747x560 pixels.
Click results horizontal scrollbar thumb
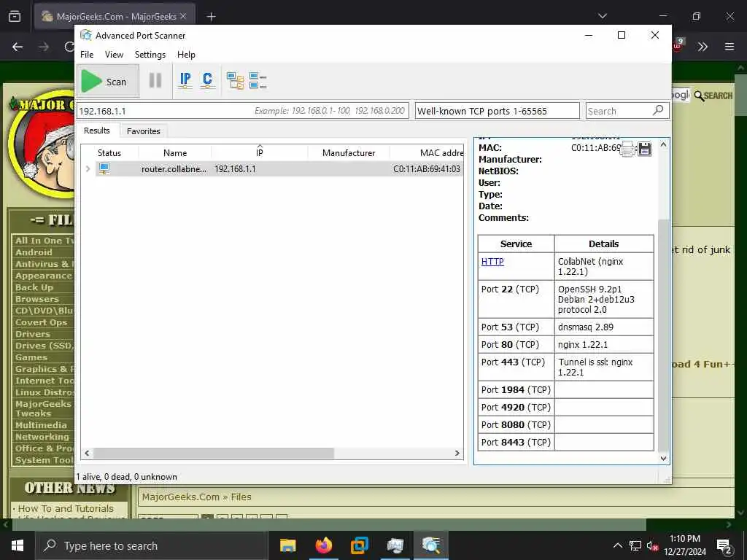click(x=214, y=454)
